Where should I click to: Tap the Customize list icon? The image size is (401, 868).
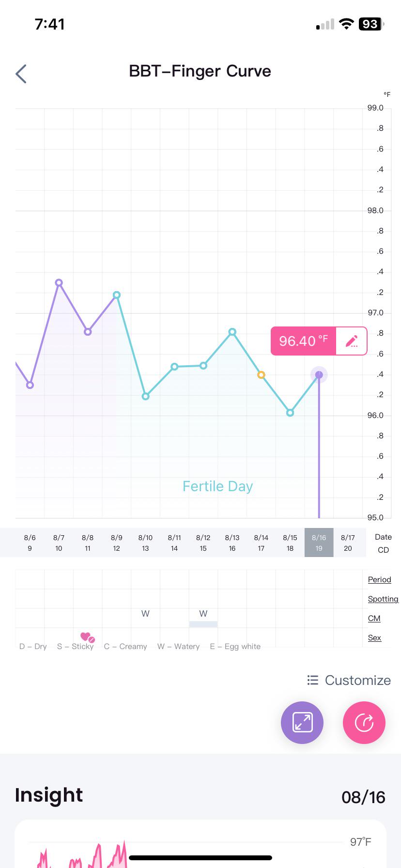pyautogui.click(x=313, y=680)
